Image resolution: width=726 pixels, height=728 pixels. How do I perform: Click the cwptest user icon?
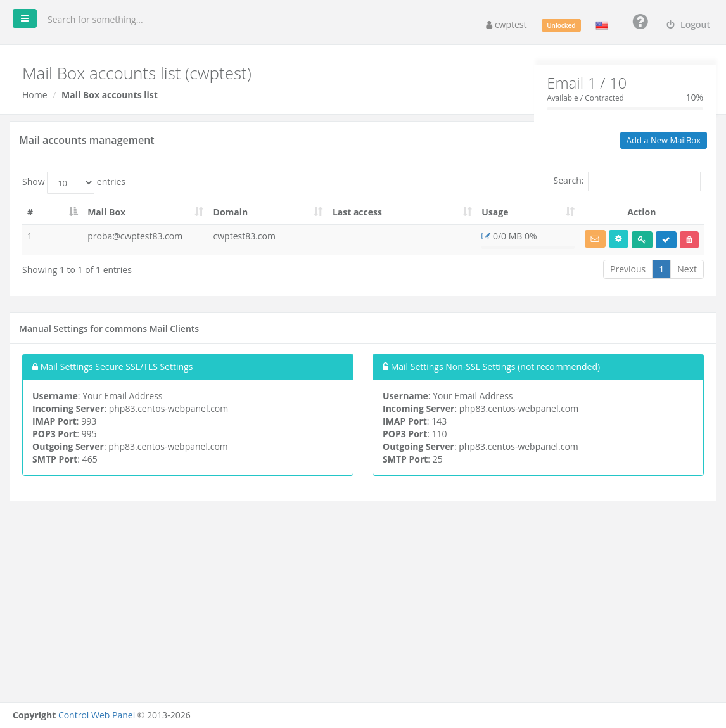(x=489, y=25)
